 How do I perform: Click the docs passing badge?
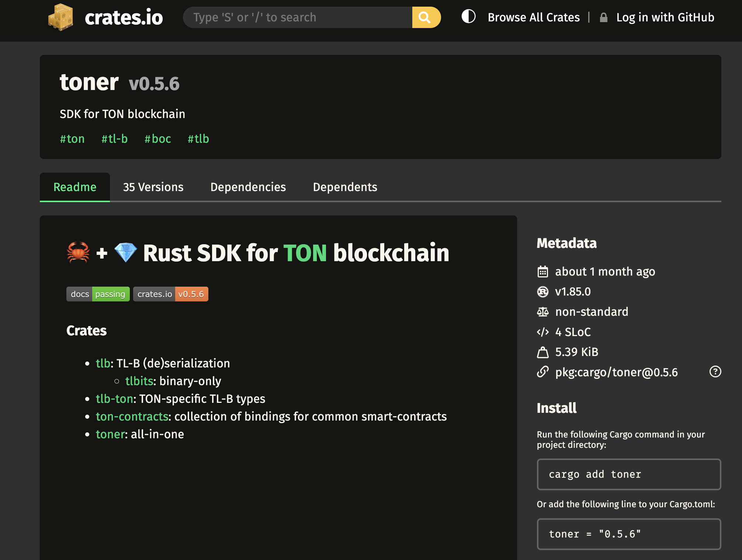(x=98, y=294)
